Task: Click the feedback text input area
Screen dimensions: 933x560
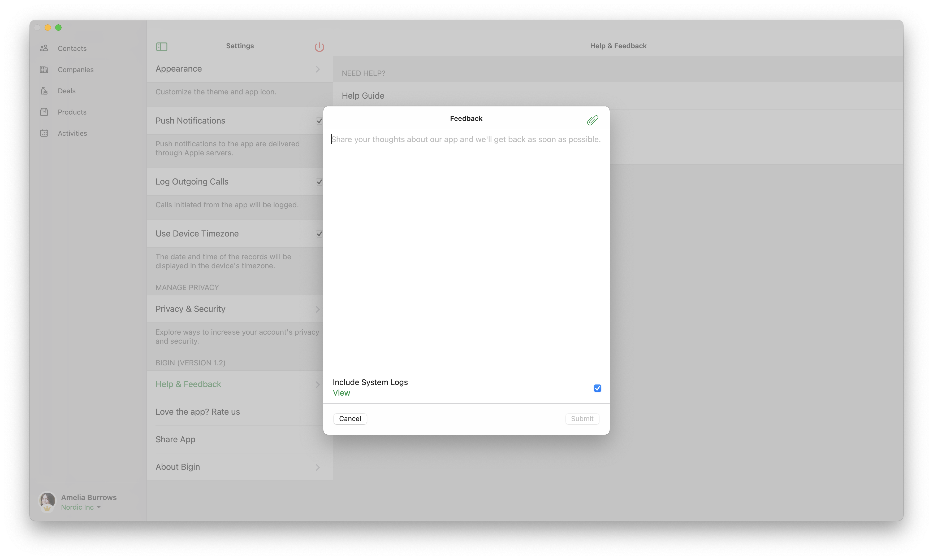Action: point(466,249)
